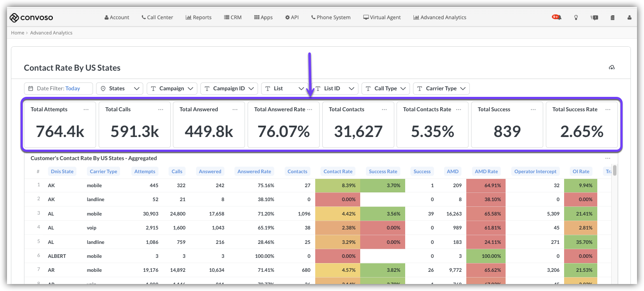Click the document list icon in top bar
This screenshot has width=644, height=291.
click(612, 17)
